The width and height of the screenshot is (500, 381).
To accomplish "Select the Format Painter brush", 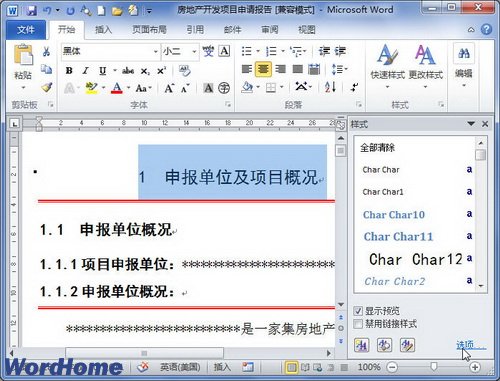I will click(46, 87).
